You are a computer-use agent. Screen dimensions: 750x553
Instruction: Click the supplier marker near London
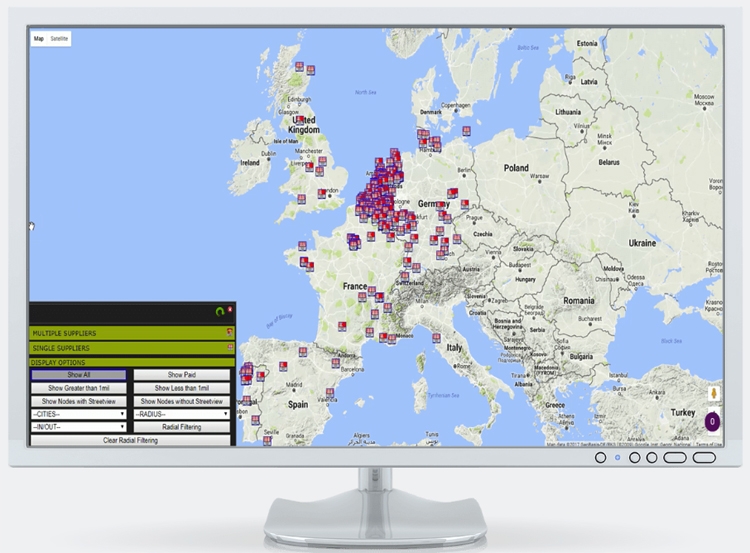pos(322,194)
